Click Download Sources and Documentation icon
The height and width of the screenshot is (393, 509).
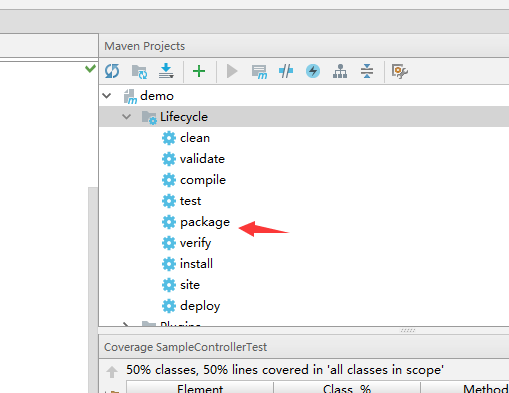[166, 71]
